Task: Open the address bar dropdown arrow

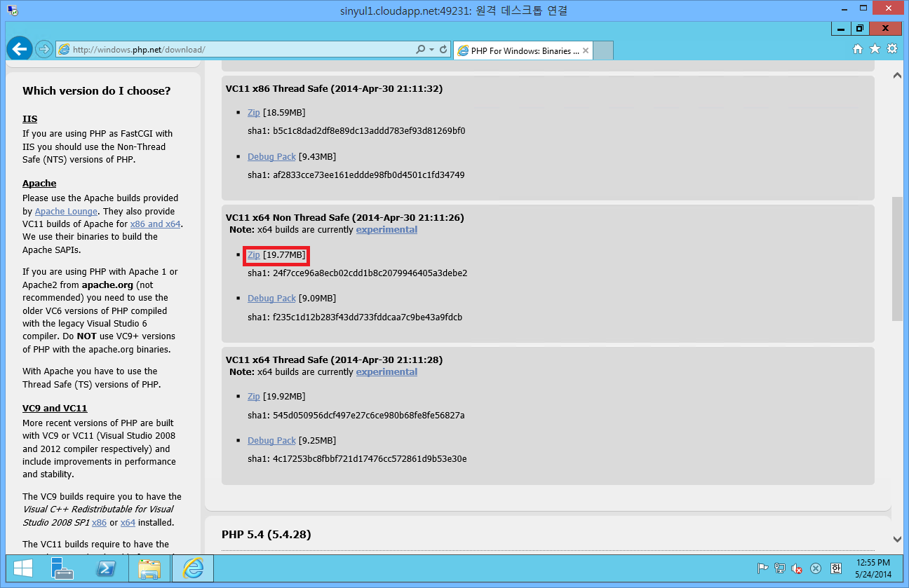Action: 431,50
